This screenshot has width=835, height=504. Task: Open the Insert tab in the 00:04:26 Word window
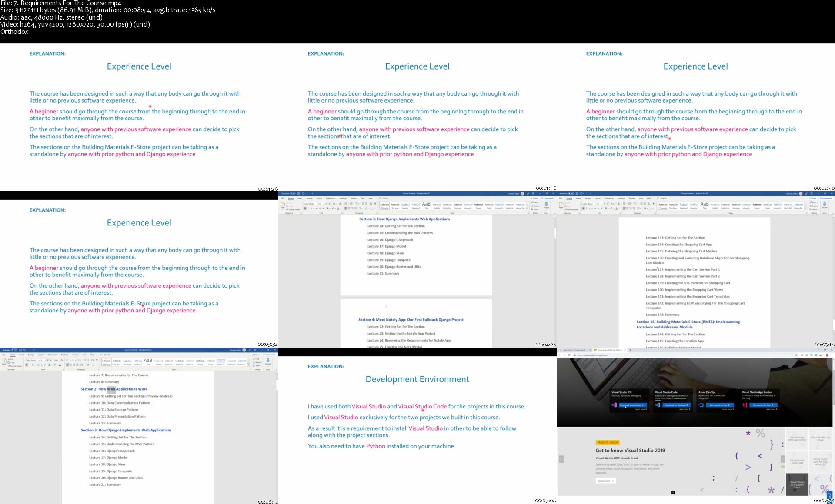point(300,198)
